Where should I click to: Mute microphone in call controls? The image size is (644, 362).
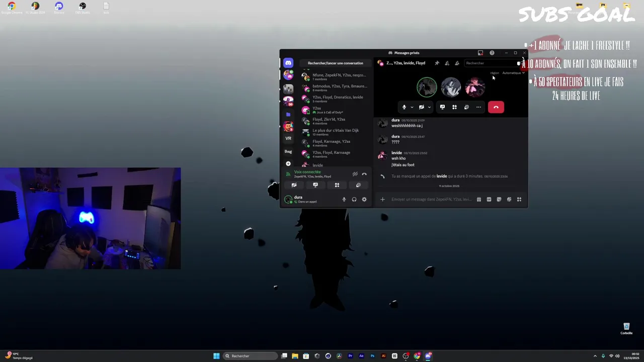(404, 107)
